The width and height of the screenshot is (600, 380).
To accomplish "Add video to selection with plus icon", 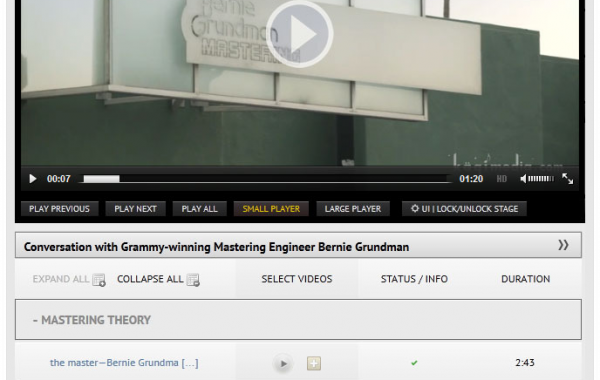I will tap(314, 363).
